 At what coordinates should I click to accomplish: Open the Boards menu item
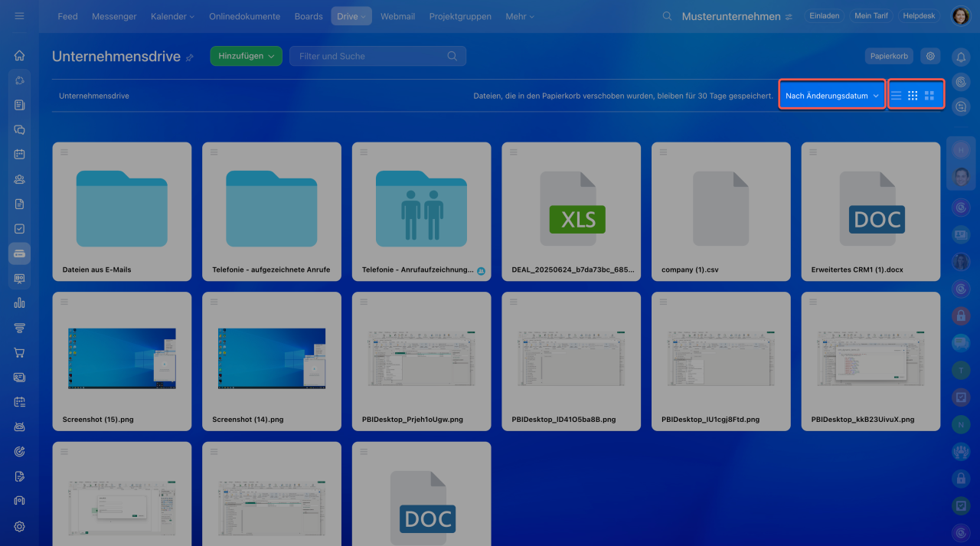[x=308, y=16]
